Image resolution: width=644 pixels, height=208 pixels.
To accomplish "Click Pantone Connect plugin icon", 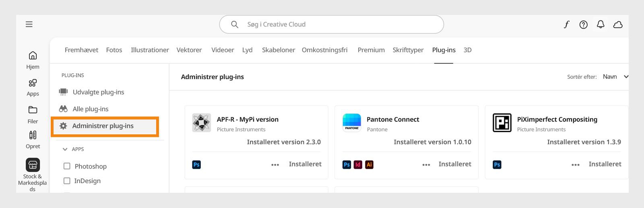I will tap(352, 122).
